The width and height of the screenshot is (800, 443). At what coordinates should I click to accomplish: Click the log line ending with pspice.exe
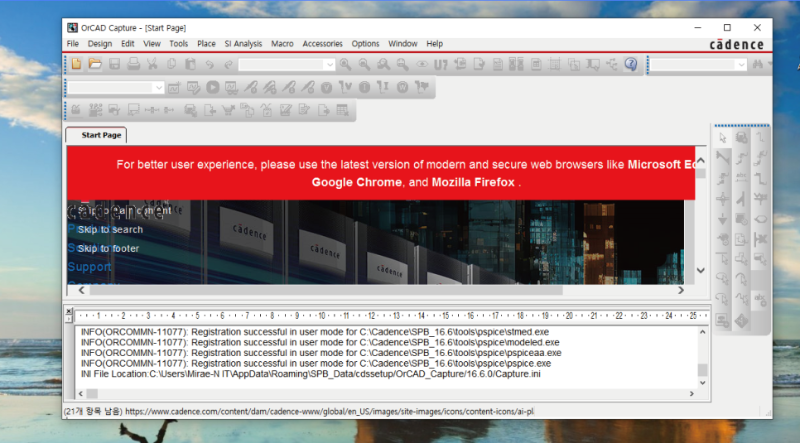[316, 363]
